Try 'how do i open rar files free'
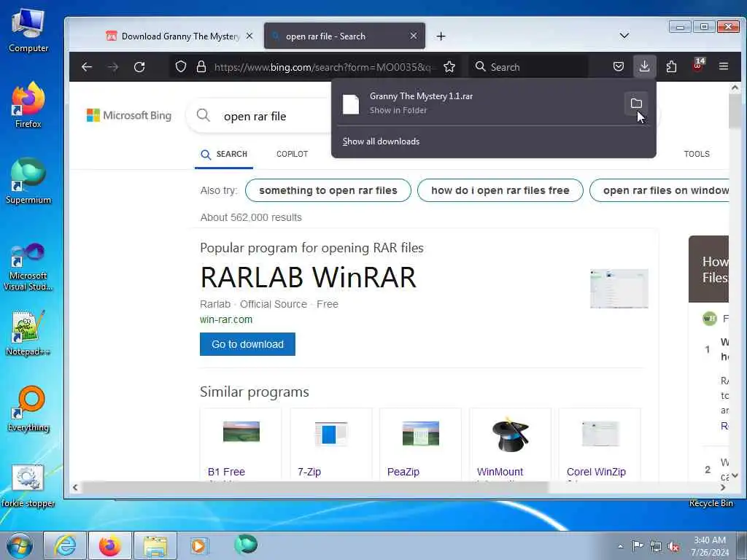 (x=500, y=190)
